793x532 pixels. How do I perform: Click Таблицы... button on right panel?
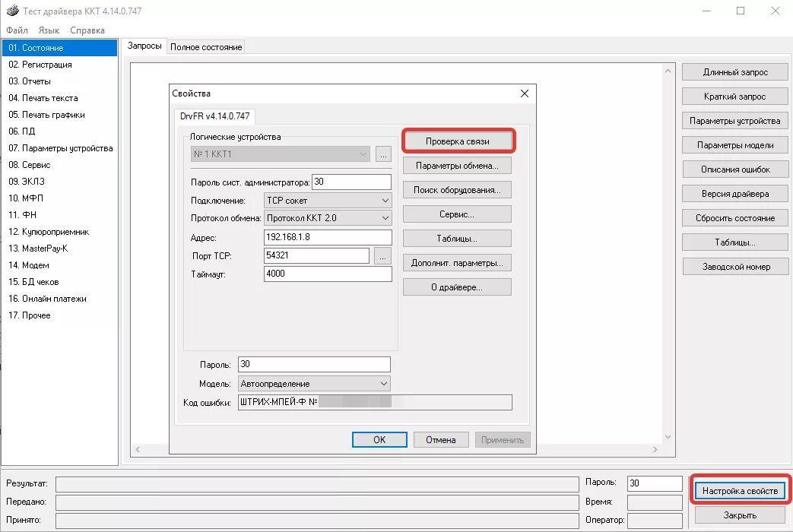coord(735,242)
